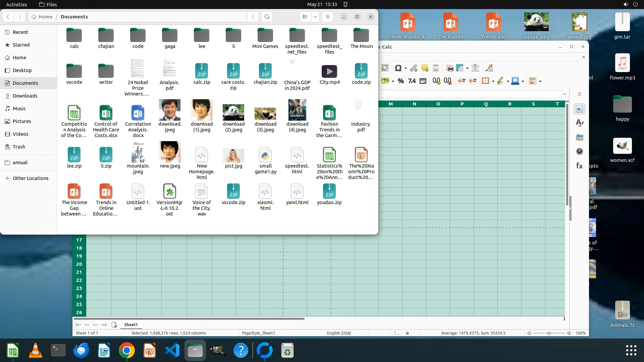Screen dimensions: 644x362
Task: Toggle Headers and Footers icon in Calc
Action: click(436, 68)
